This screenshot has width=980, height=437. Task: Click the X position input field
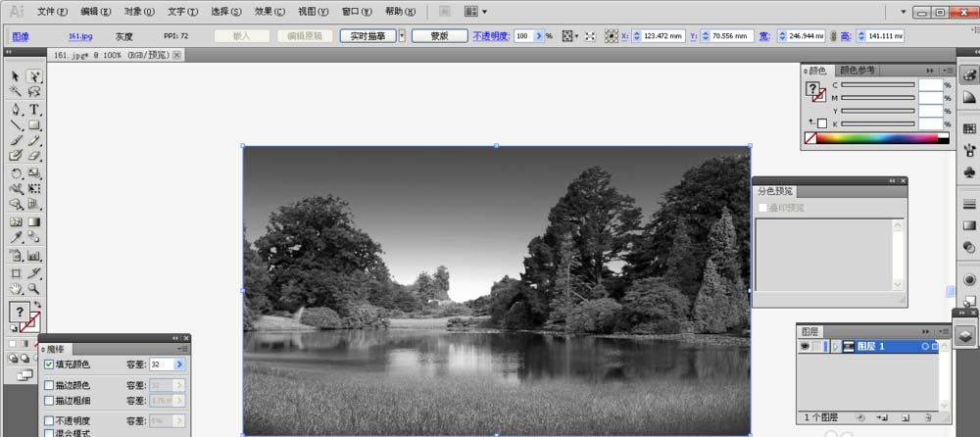point(663,36)
